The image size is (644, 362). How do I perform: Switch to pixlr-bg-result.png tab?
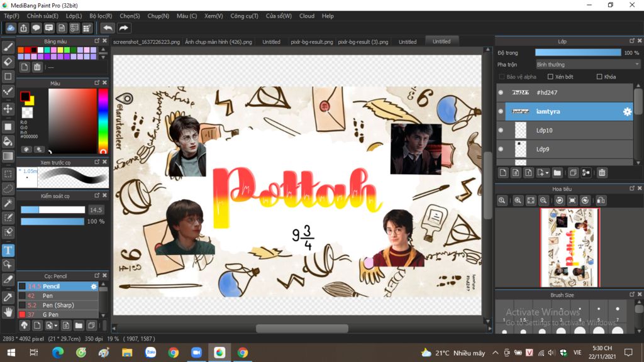point(311,41)
